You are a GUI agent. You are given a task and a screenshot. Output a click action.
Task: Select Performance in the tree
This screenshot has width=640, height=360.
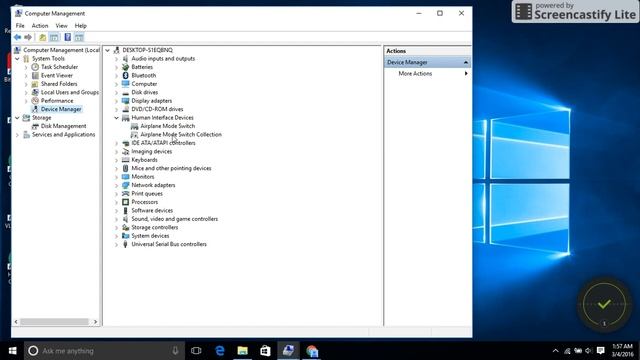pos(57,101)
